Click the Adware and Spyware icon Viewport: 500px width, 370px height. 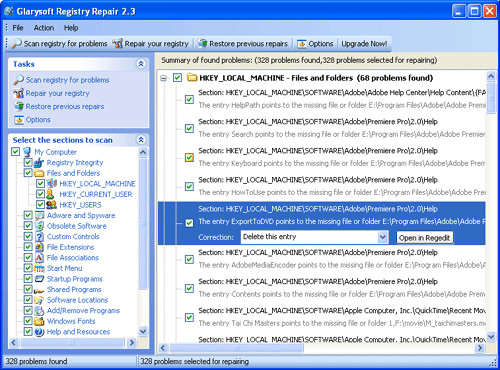39,216
